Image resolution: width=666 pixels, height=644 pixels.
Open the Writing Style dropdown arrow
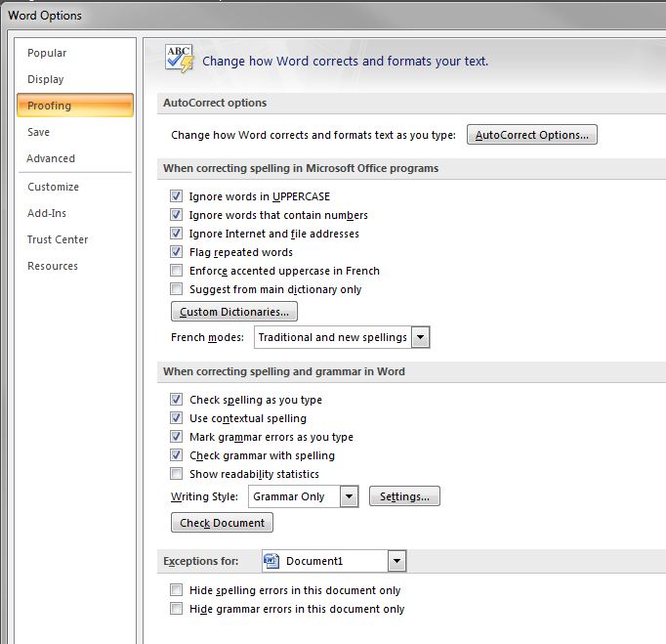(x=350, y=496)
